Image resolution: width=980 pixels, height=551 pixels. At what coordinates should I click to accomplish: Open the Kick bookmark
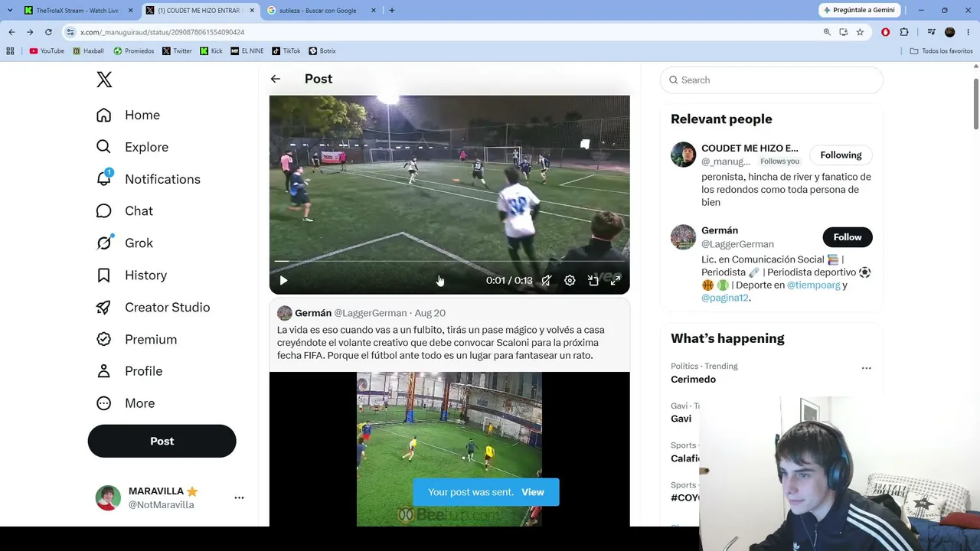point(211,51)
